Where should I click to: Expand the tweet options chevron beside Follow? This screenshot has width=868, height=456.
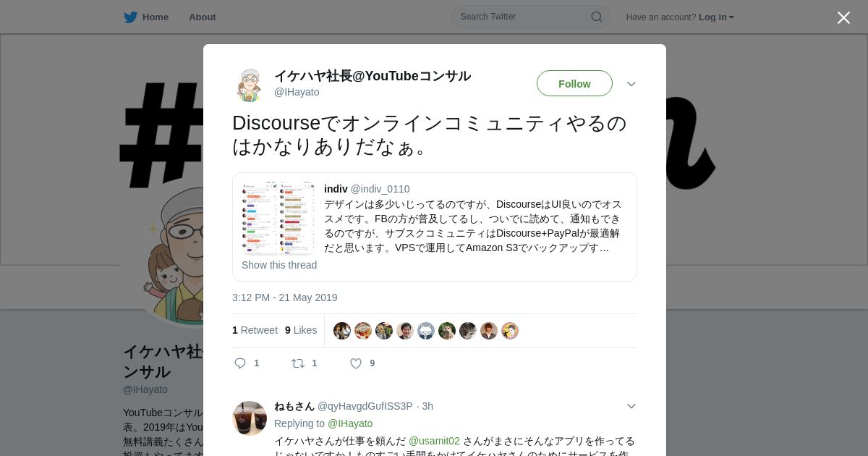click(631, 84)
